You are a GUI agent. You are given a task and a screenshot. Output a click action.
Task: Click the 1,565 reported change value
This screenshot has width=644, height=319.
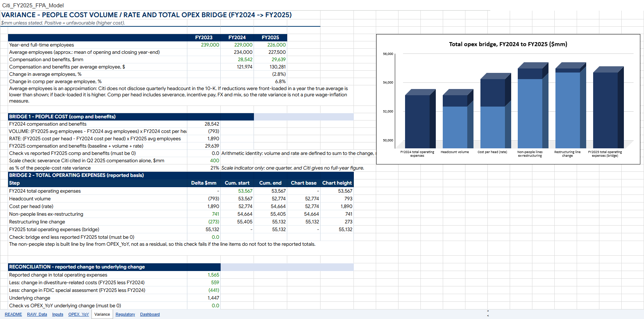tap(213, 275)
